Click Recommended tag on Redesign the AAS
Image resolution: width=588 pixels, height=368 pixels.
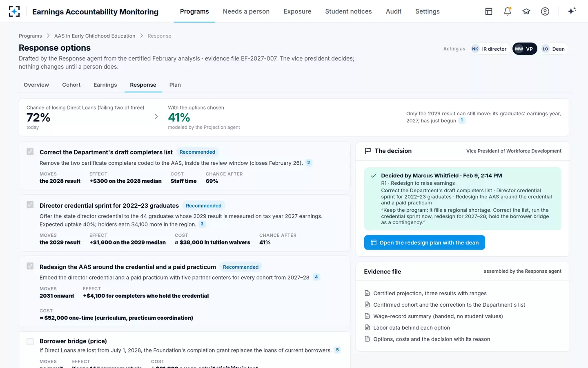point(241,267)
